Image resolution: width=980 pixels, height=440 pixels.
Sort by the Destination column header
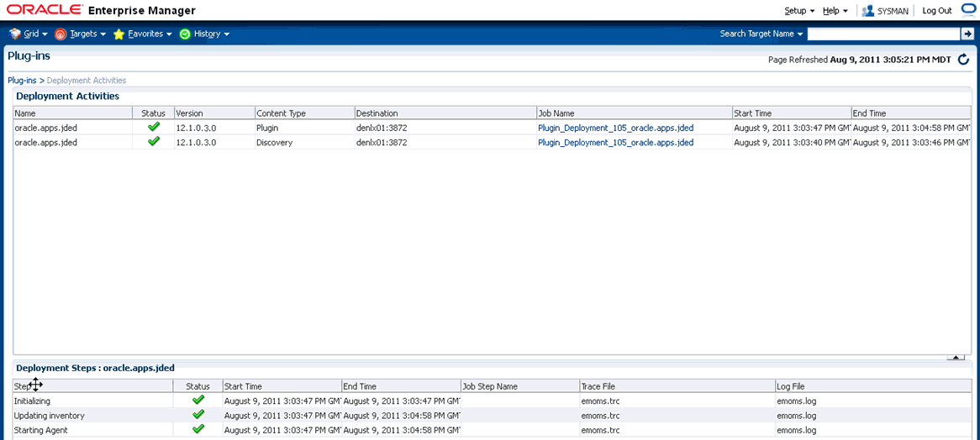click(x=445, y=113)
